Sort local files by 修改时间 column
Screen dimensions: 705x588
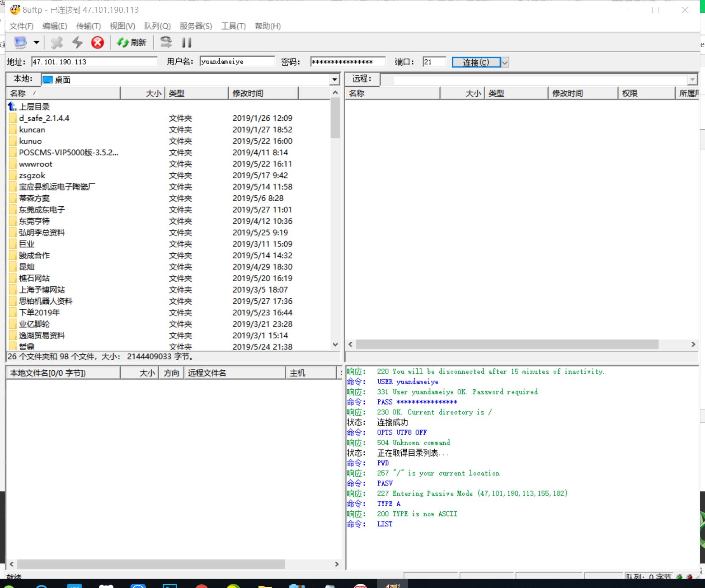tap(263, 93)
